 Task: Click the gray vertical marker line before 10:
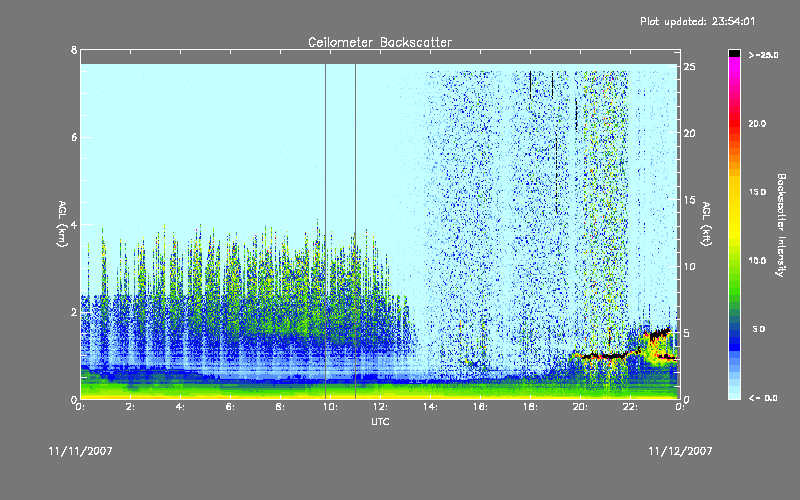pyautogui.click(x=326, y=231)
